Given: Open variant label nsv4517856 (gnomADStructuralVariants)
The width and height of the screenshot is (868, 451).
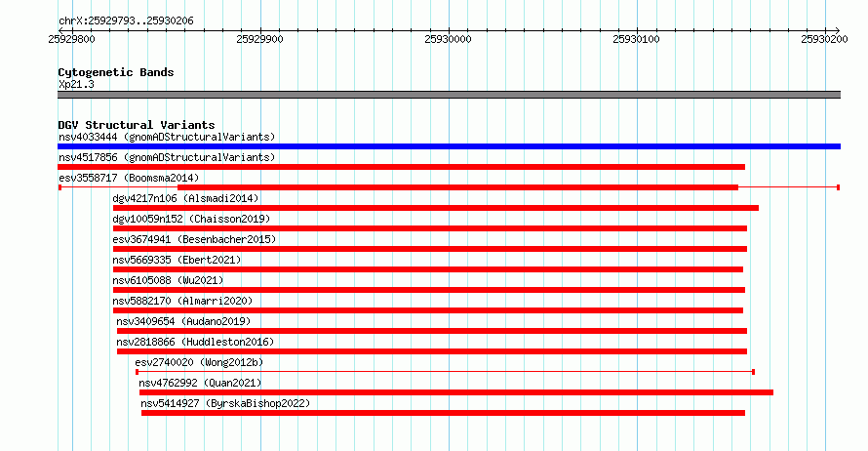Looking at the screenshot, I should (x=167, y=157).
